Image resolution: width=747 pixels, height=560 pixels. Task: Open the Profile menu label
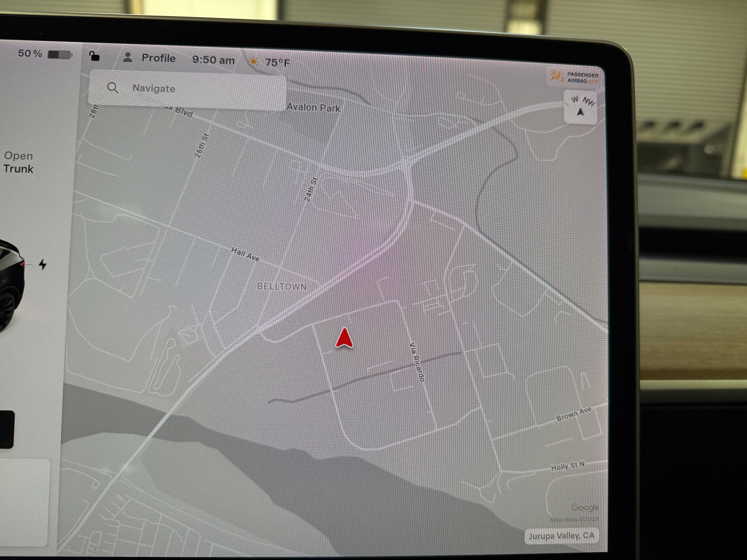click(158, 58)
